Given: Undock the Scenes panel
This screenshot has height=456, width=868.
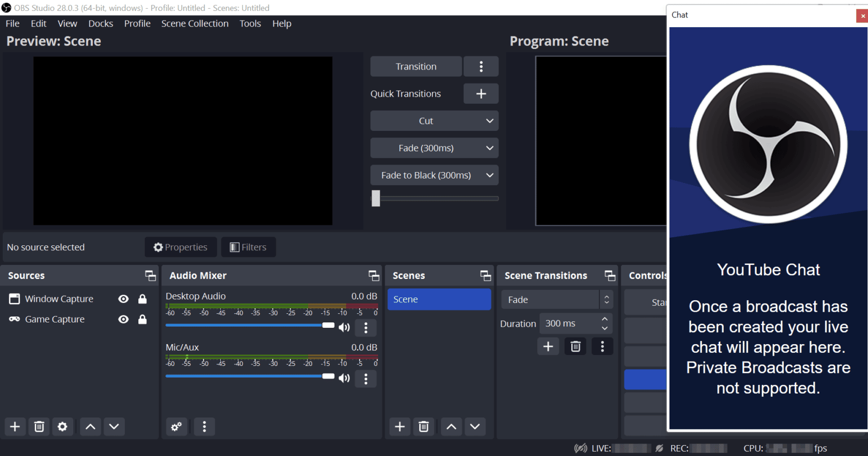Looking at the screenshot, I should pyautogui.click(x=486, y=276).
